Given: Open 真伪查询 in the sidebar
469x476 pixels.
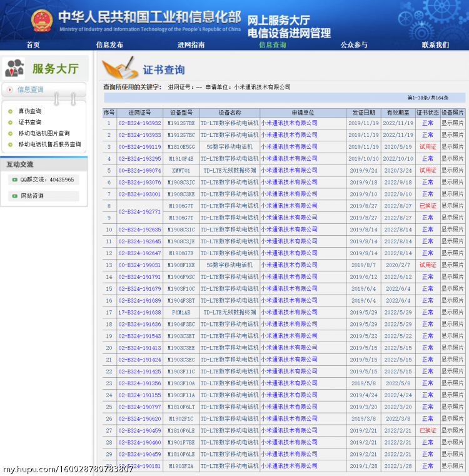Looking at the screenshot, I should coord(30,111).
